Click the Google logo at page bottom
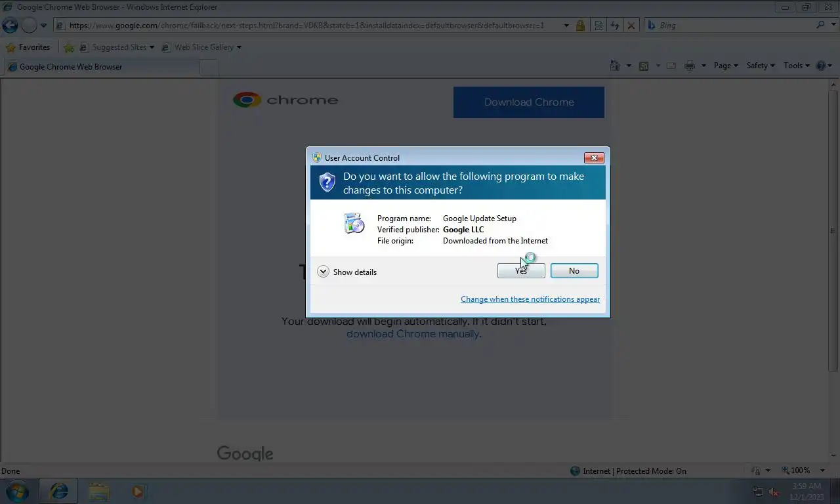The height and width of the screenshot is (504, 840). pos(245,453)
